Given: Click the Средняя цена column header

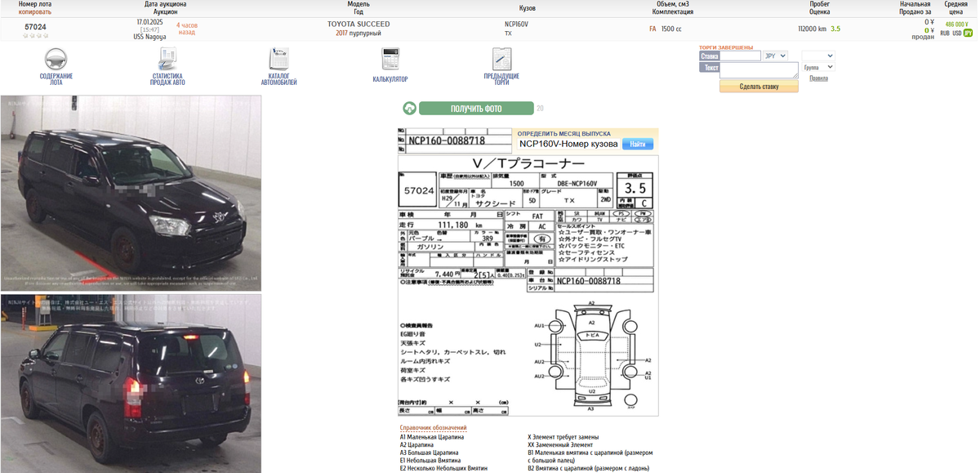Looking at the screenshot, I should [x=956, y=8].
